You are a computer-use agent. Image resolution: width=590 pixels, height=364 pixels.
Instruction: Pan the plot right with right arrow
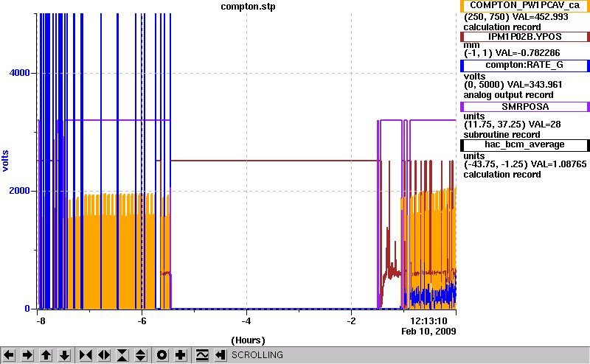click(x=27, y=355)
